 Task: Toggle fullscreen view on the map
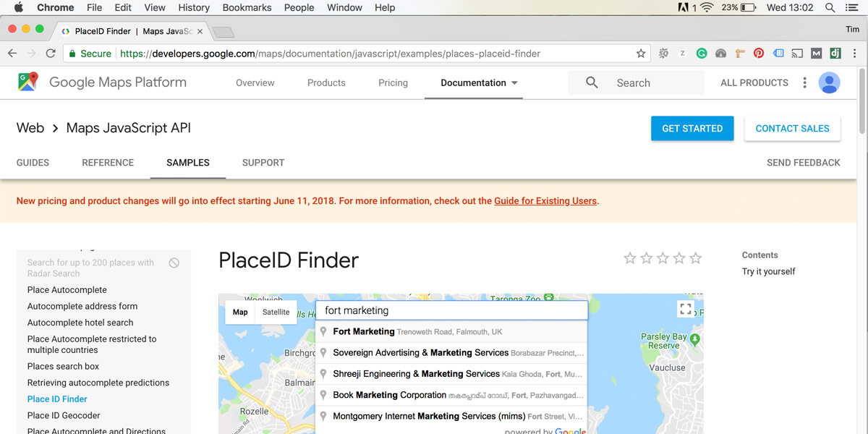coord(686,310)
